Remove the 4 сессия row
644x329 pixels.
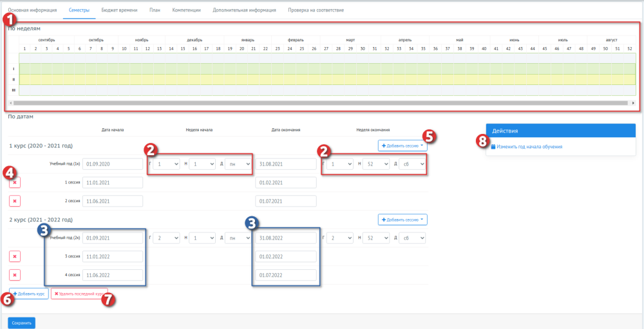tap(15, 275)
